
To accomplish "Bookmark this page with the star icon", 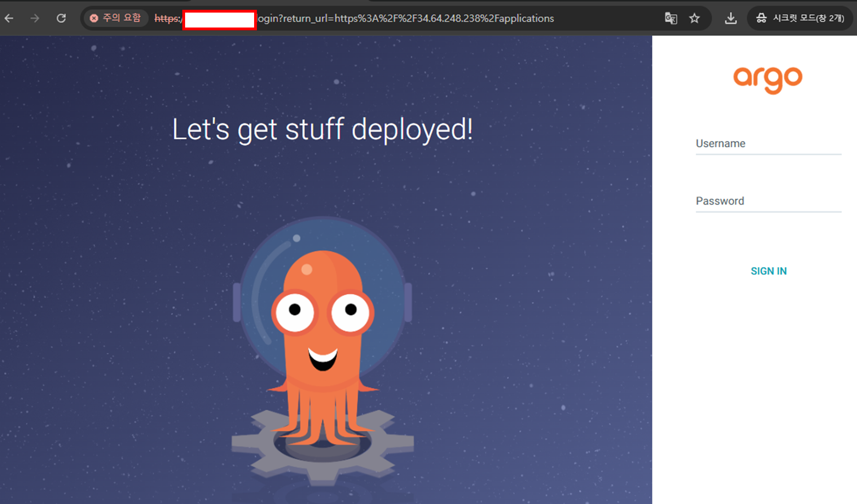I will (x=694, y=18).
